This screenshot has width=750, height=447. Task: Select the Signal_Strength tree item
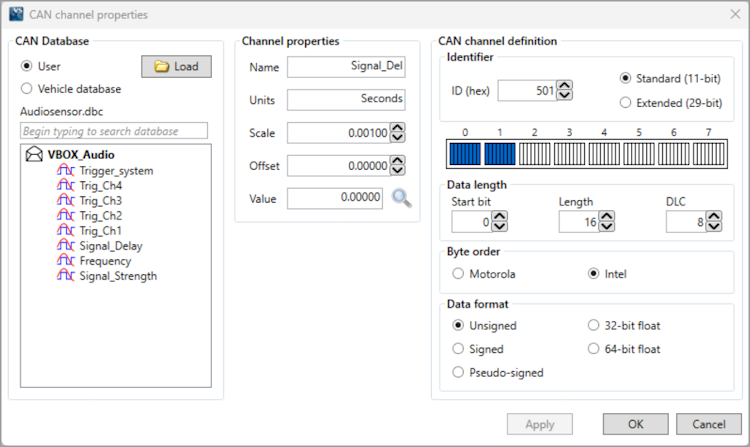point(118,276)
